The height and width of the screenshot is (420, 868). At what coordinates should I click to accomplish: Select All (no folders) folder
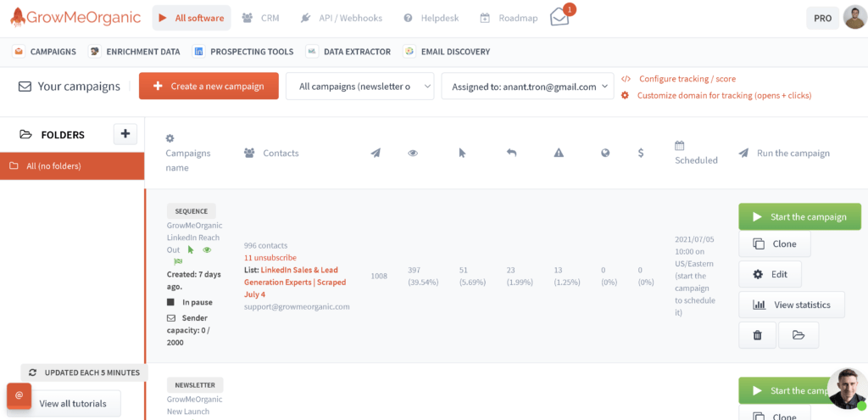point(72,165)
